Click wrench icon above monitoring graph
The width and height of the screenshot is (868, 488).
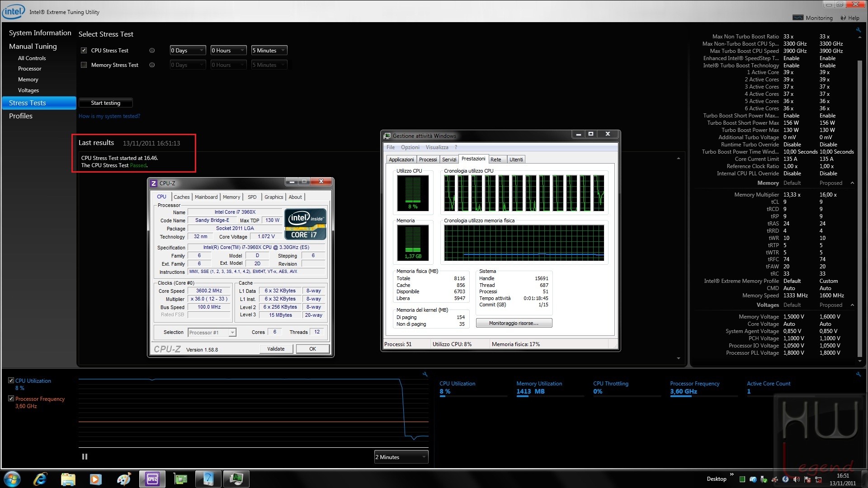(x=425, y=374)
